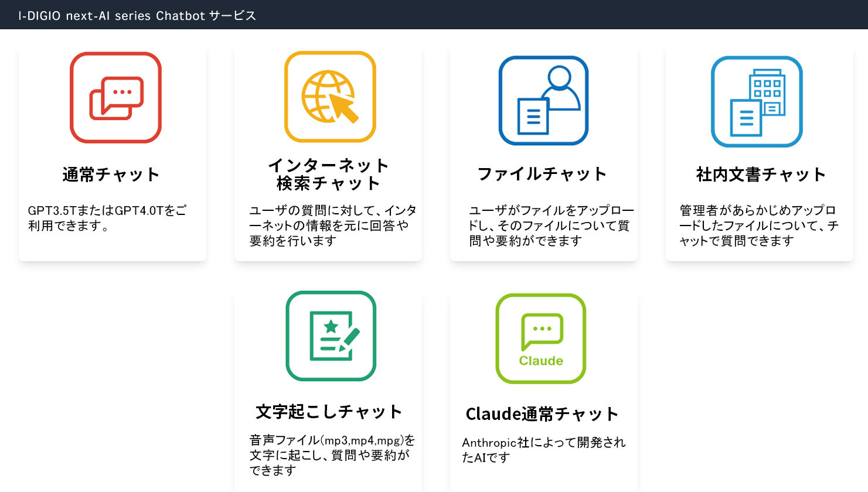Click the Anthropic社 description text

(x=543, y=450)
